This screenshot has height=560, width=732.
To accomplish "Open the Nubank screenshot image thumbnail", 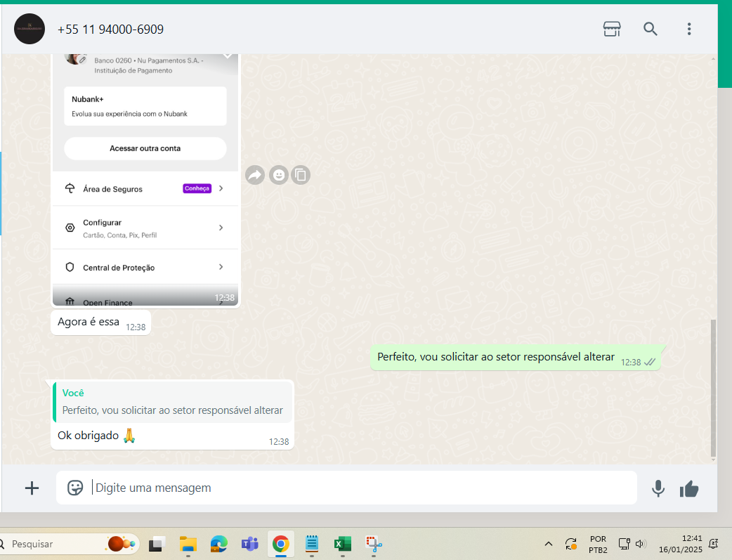I will tap(145, 181).
